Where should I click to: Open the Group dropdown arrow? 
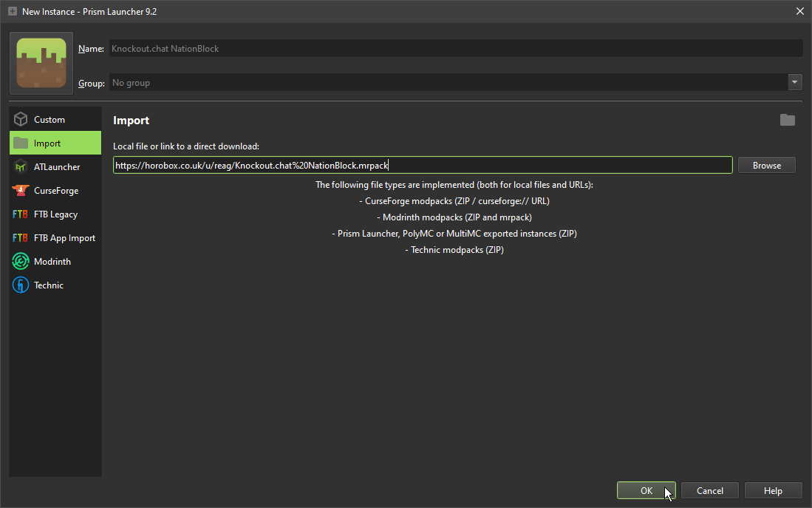click(795, 82)
